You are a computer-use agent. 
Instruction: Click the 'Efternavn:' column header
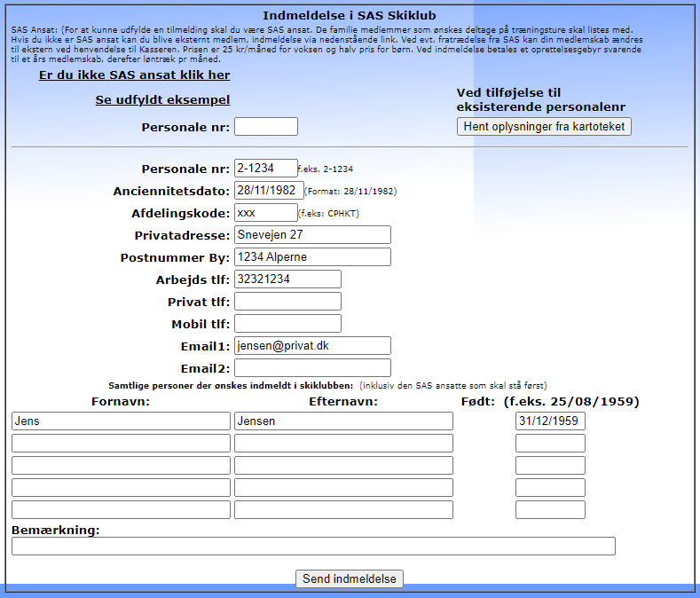pyautogui.click(x=343, y=402)
